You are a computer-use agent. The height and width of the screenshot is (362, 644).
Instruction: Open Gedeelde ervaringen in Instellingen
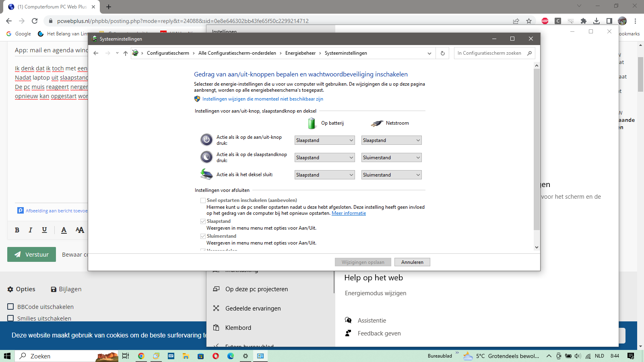(x=253, y=309)
